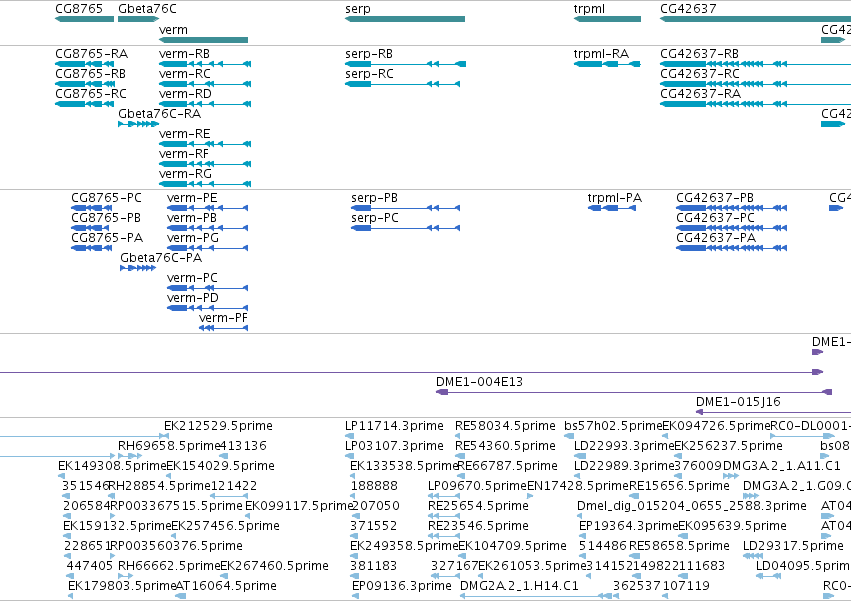Viewport: 851px width, 601px height.
Task: Select protein CG8765-PC
Action: click(92, 208)
